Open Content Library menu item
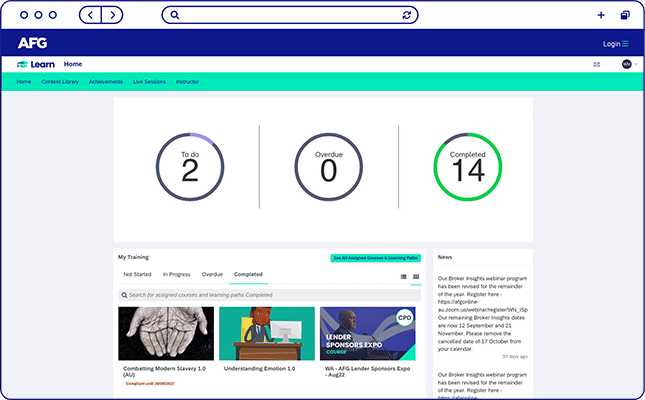Viewport: 645px width, 400px height. (60, 81)
